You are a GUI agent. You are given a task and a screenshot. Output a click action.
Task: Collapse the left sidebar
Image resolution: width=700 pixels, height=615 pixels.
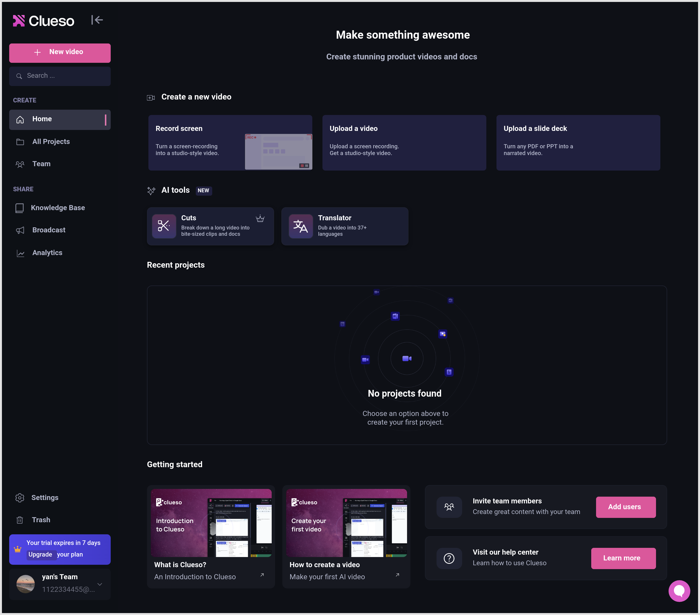coord(97,20)
